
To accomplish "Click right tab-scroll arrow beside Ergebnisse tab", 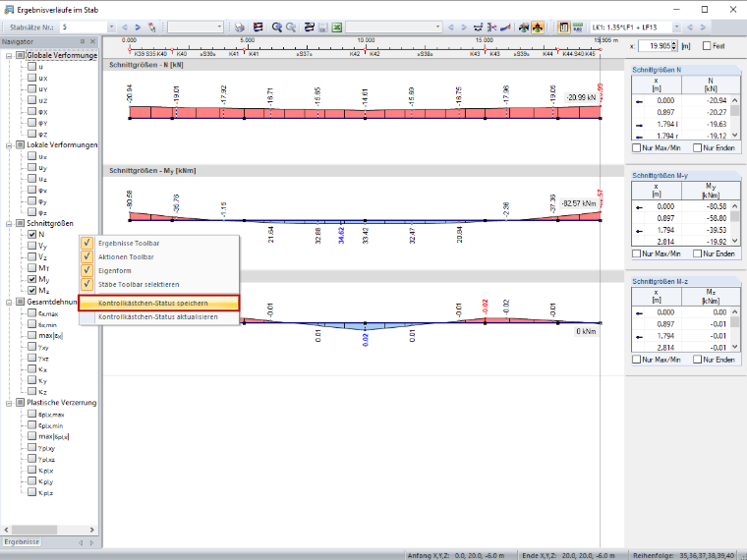I will tap(91, 542).
